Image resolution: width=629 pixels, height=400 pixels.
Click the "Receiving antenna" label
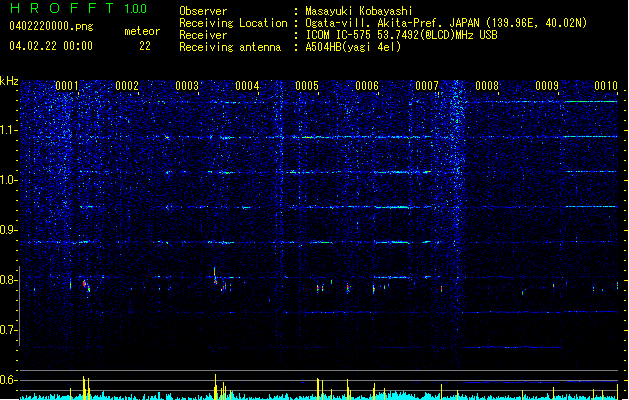coord(230,47)
